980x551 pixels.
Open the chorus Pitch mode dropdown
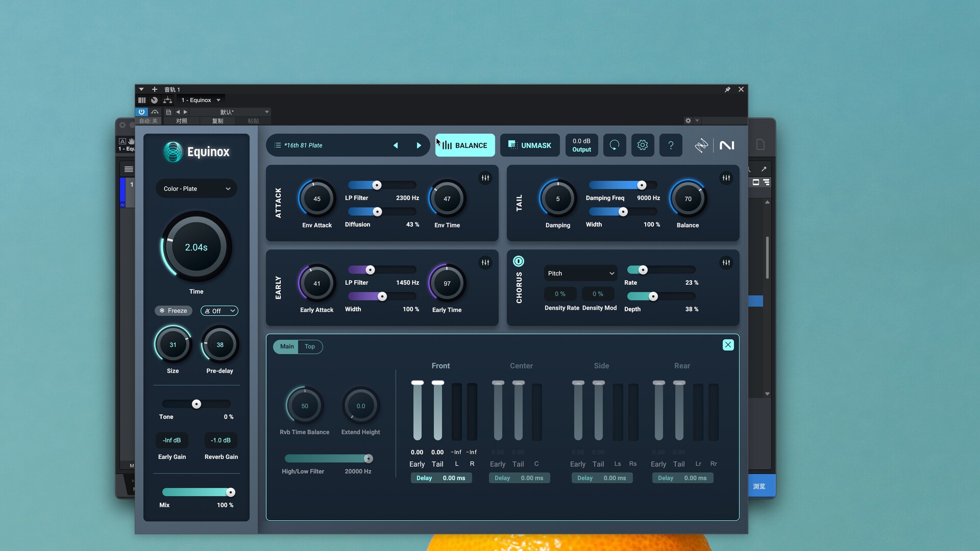581,273
